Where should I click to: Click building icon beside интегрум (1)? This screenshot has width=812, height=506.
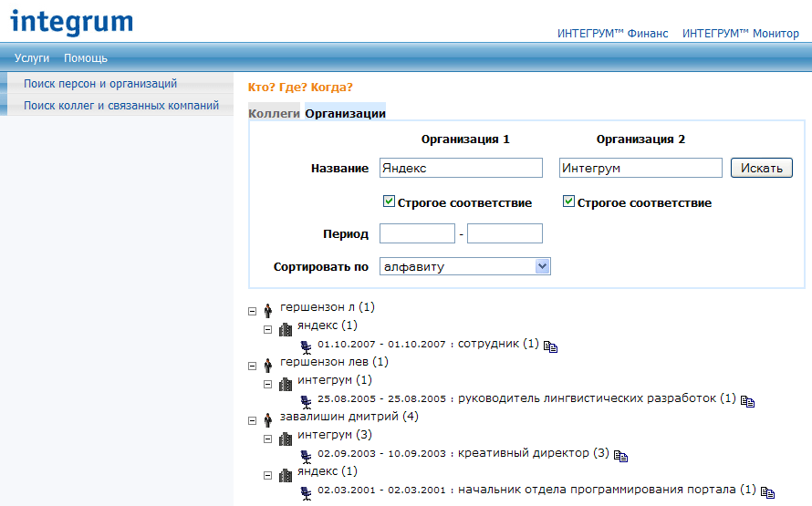pyautogui.click(x=286, y=384)
